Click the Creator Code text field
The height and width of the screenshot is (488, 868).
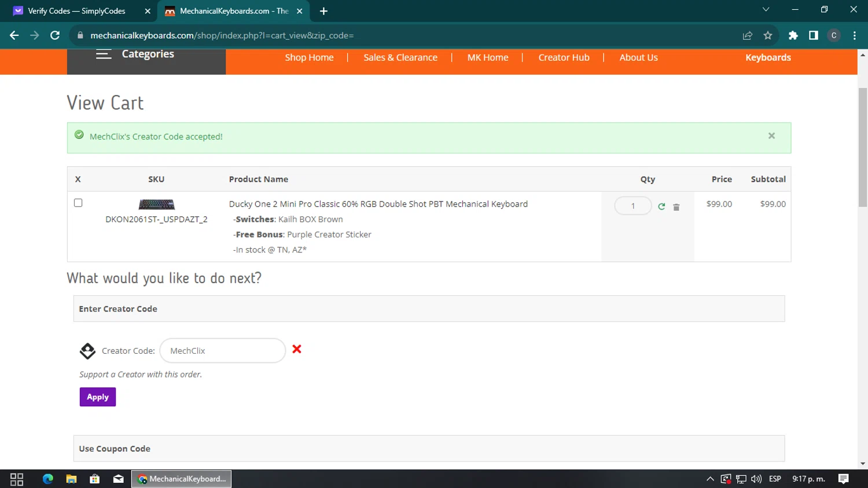[x=223, y=351]
